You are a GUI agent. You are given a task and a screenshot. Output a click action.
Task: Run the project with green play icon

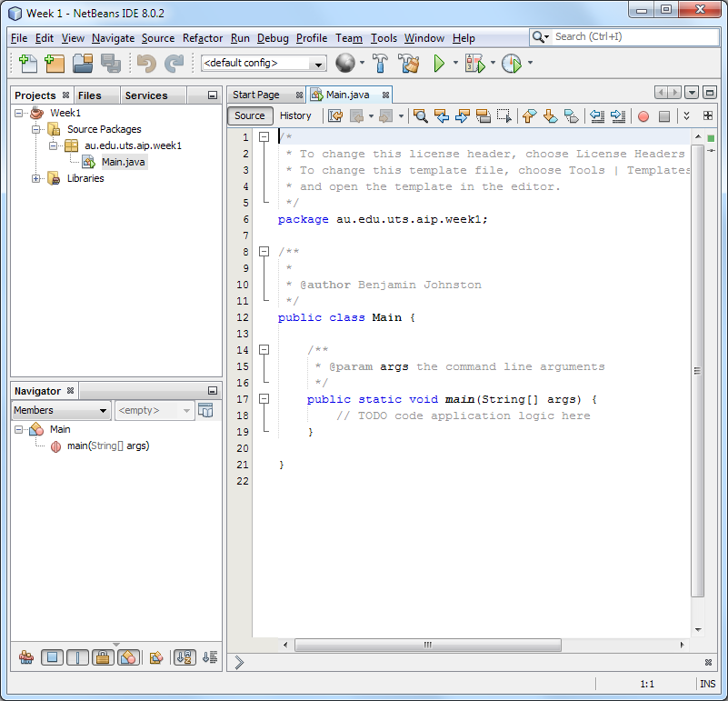[439, 64]
